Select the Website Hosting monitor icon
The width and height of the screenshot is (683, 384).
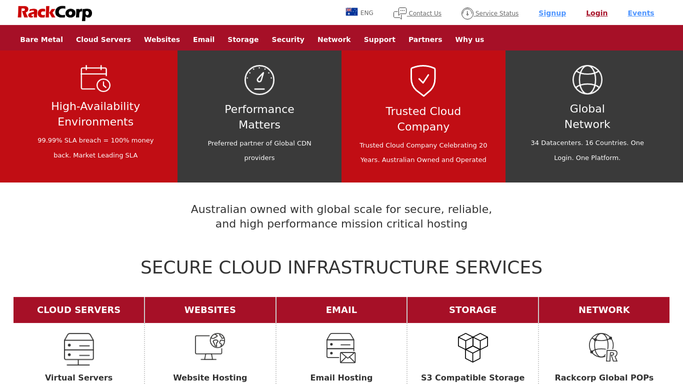tap(210, 347)
